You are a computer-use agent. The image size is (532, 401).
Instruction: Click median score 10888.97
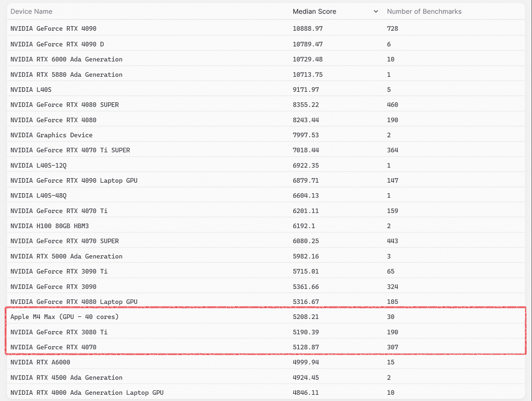pos(308,29)
